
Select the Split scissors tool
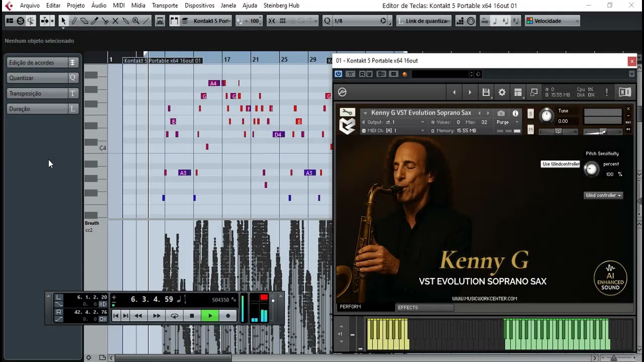(x=105, y=21)
